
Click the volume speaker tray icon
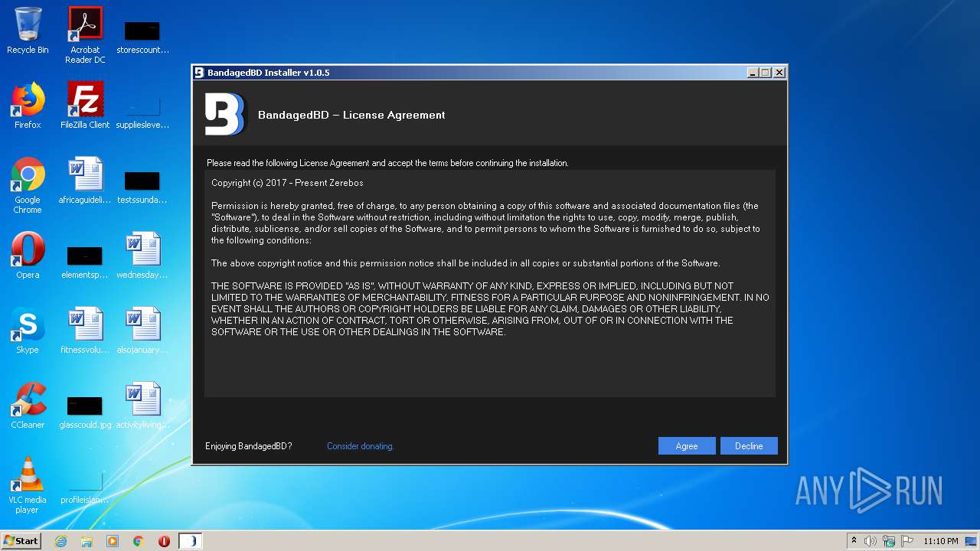pyautogui.click(x=871, y=541)
